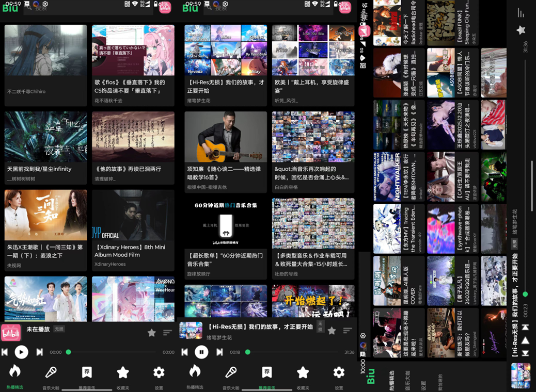
Task: Skip to next track in the 未在播放 player
Action: pyautogui.click(x=39, y=352)
